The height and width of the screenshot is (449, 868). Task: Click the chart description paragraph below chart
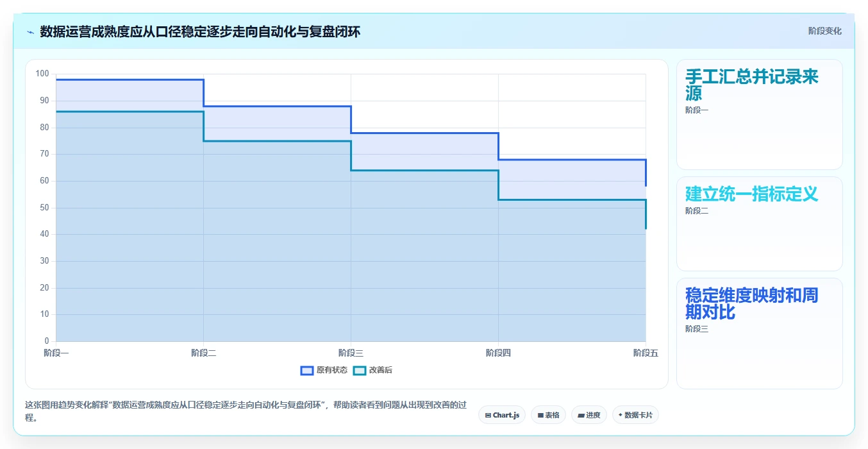pyautogui.click(x=246, y=411)
